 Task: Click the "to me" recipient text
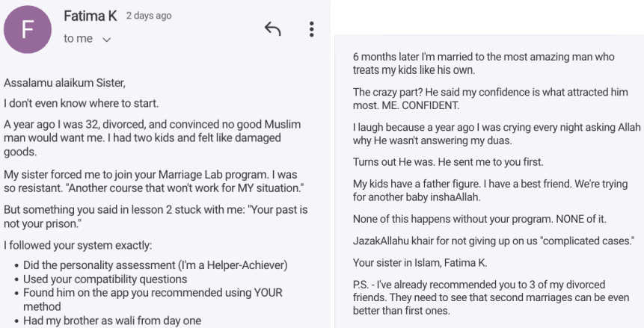79,39
